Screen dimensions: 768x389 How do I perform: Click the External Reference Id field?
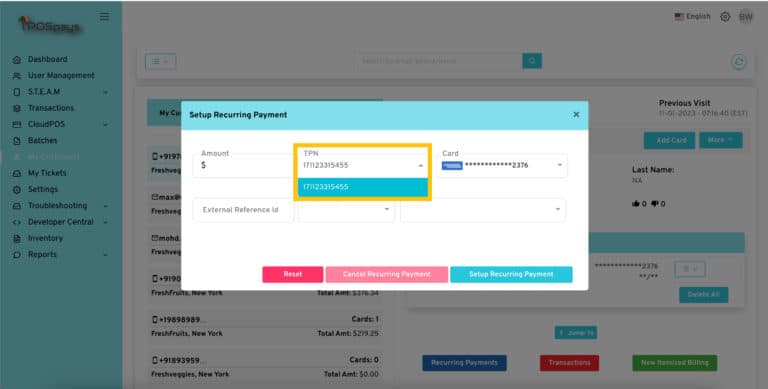243,210
